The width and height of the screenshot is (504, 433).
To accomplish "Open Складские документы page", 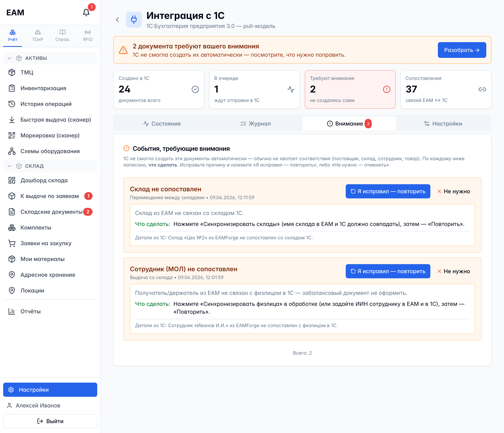I will (50, 212).
